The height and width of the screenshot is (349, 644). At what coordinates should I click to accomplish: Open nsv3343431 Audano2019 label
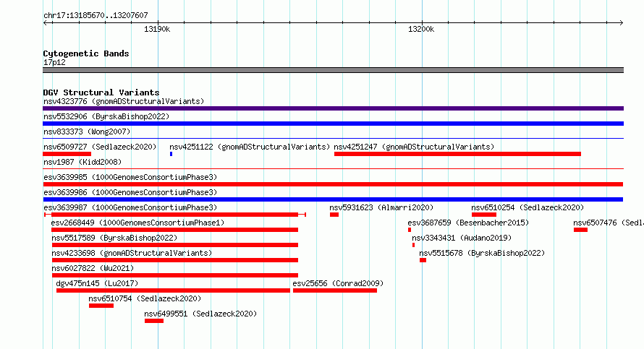[462, 238]
